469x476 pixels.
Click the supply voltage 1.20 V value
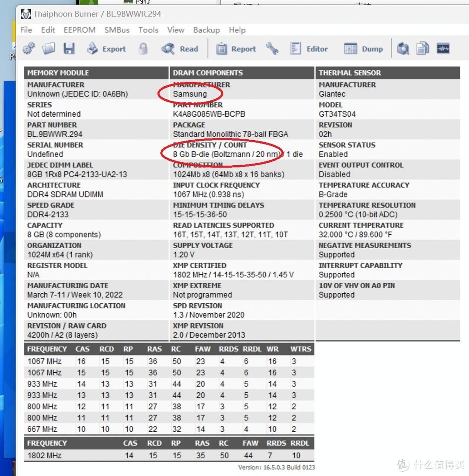coord(183,254)
